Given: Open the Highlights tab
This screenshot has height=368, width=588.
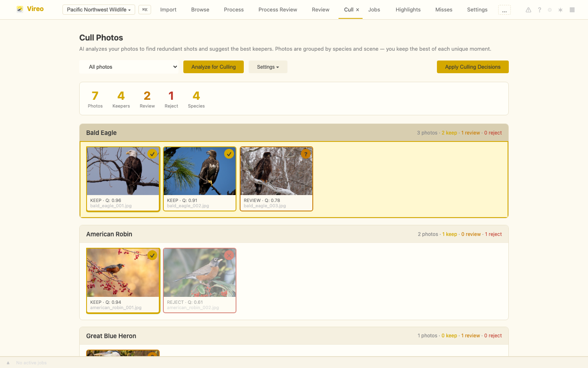Looking at the screenshot, I should point(408,10).
